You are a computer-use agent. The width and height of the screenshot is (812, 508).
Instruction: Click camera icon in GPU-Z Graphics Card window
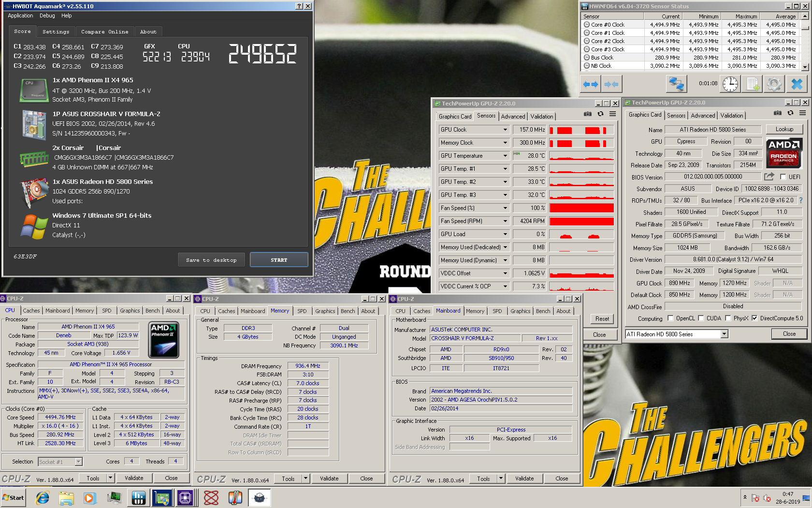[777, 113]
